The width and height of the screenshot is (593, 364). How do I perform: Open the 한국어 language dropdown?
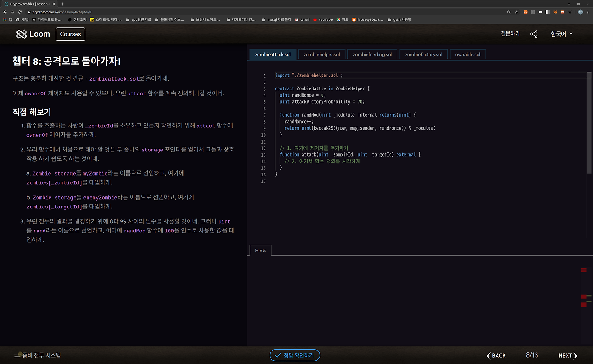click(x=561, y=34)
